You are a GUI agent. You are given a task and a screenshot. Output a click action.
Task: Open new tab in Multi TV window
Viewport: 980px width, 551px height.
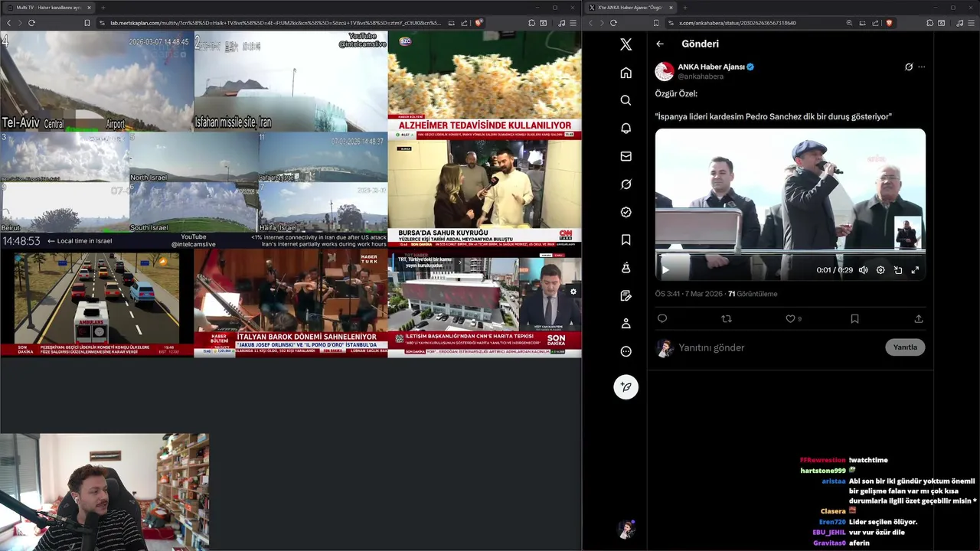point(103,8)
